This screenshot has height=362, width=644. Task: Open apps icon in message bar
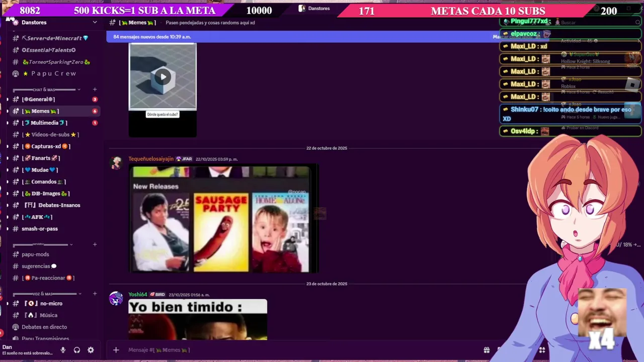(542, 350)
